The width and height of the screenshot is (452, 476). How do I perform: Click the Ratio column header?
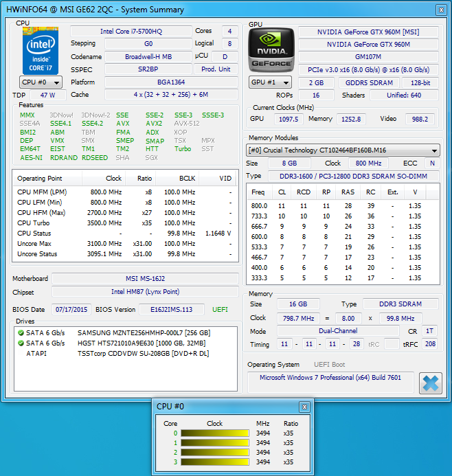pos(141,178)
